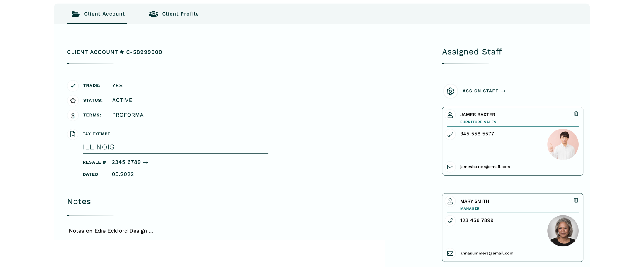Click the Terms dollar sign icon
The height and width of the screenshot is (267, 644).
[73, 115]
